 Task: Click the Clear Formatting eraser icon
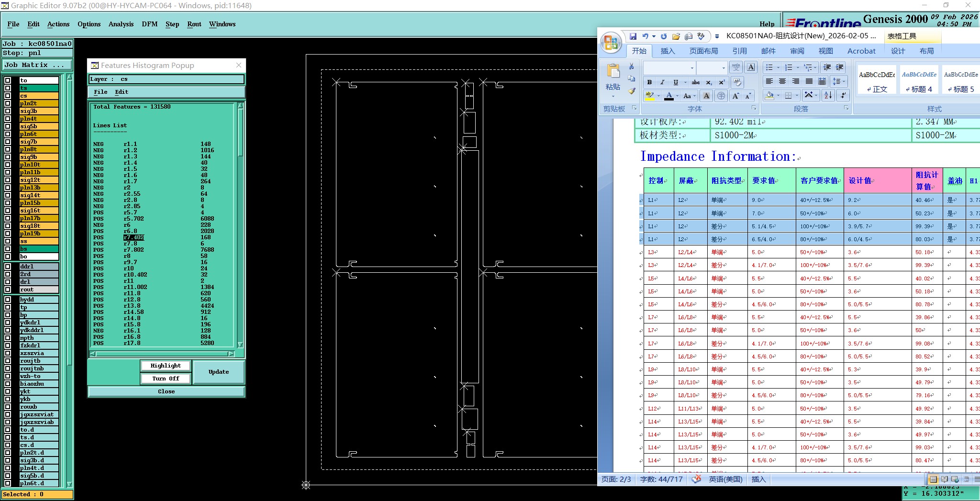[x=737, y=82]
